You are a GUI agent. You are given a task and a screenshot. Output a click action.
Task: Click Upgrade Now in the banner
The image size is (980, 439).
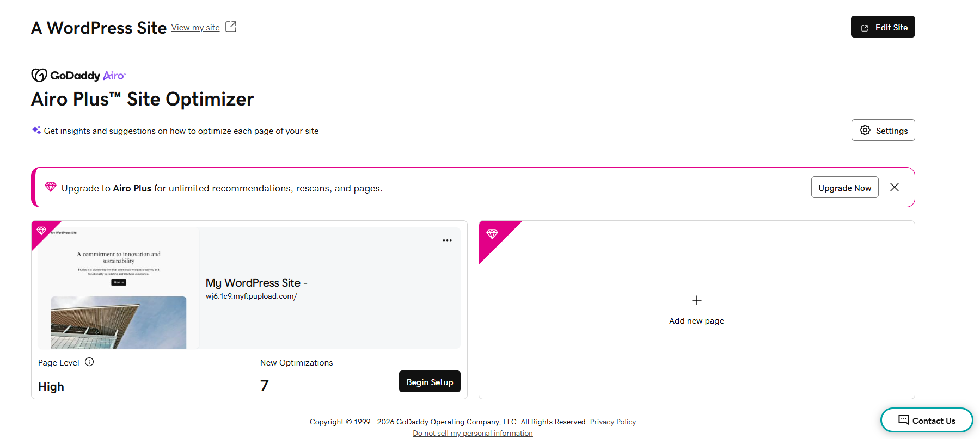844,187
